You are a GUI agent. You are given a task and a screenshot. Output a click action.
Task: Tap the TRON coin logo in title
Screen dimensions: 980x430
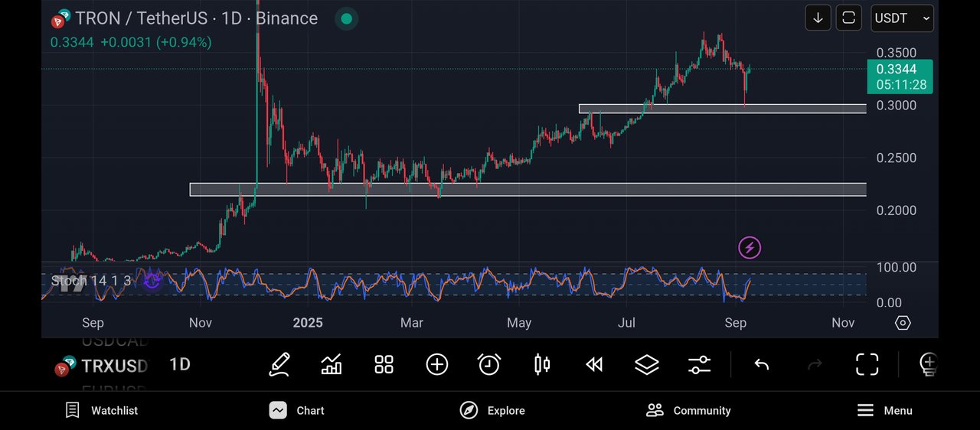coord(60,18)
